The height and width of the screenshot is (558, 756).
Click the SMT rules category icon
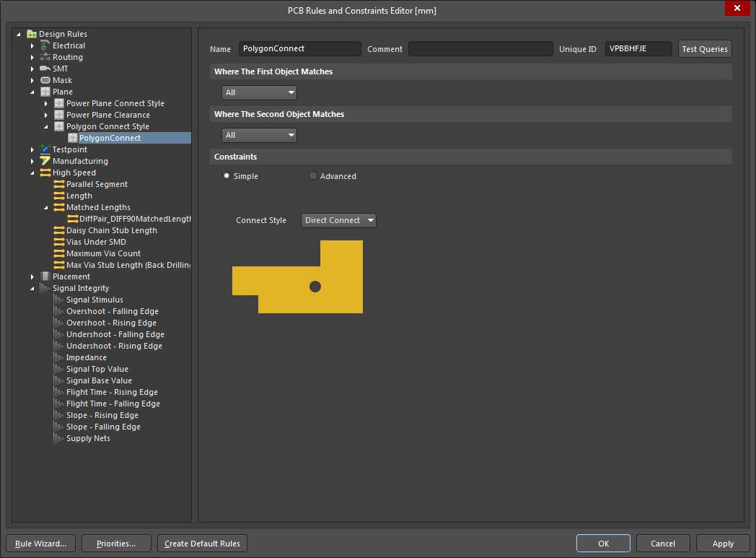[x=45, y=69]
